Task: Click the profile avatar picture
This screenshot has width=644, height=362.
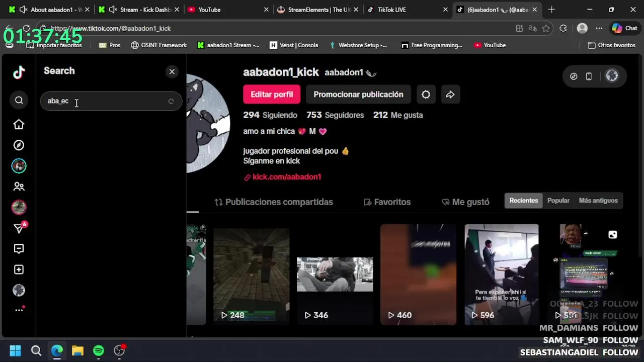Action: (x=208, y=123)
